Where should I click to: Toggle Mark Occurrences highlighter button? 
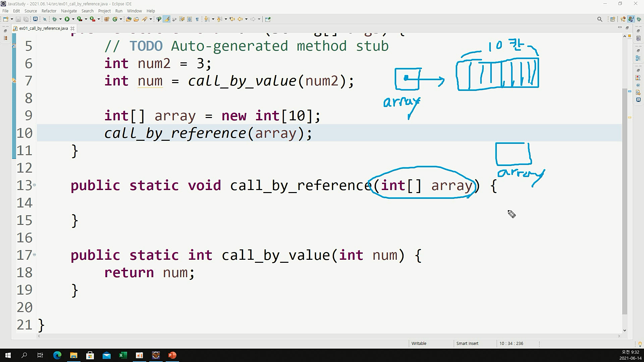167,19
